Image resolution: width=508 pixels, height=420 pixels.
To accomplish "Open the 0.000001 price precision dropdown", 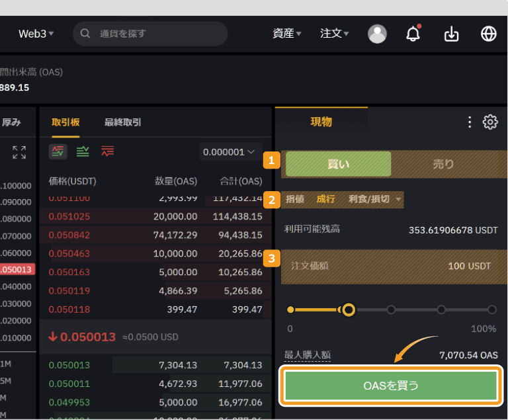I will [x=231, y=151].
